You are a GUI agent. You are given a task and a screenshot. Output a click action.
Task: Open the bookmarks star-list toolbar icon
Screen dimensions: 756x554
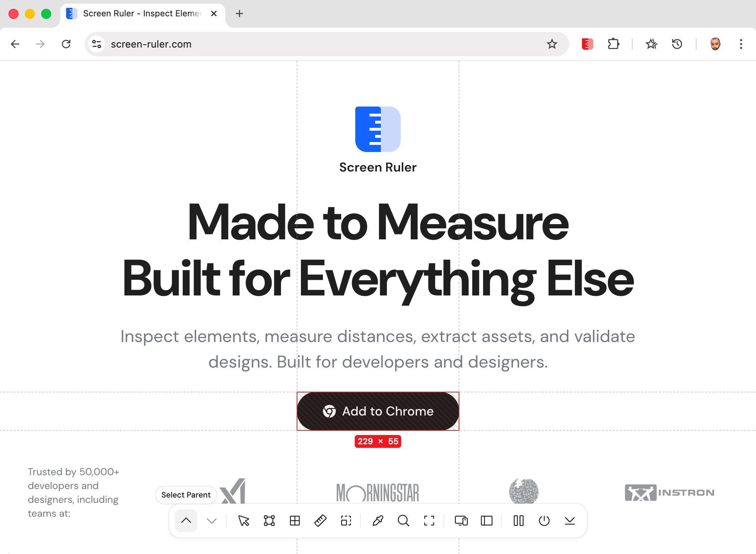point(652,44)
